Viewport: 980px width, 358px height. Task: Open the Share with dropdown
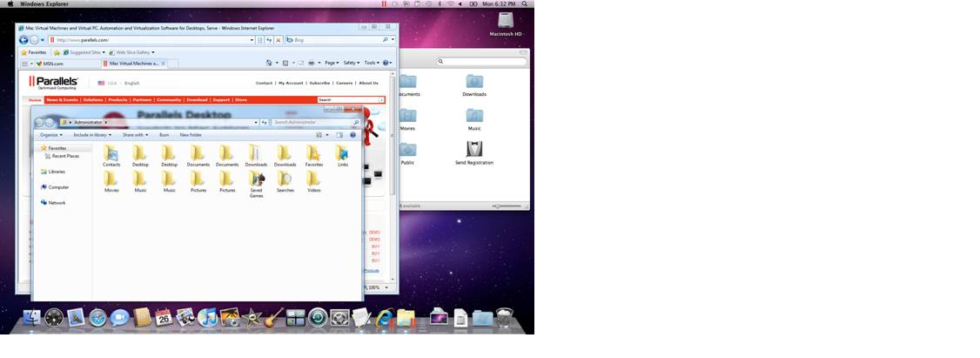135,134
